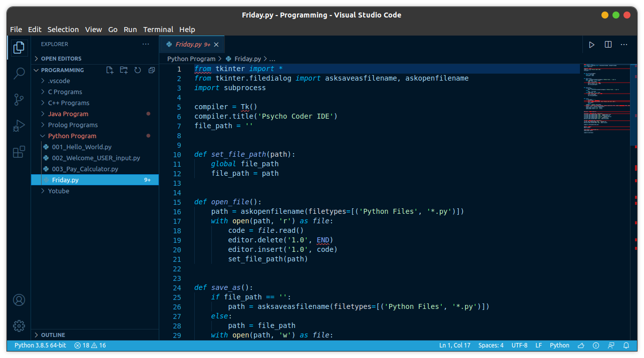
Task: Open the Selection menu
Action: 63,30
